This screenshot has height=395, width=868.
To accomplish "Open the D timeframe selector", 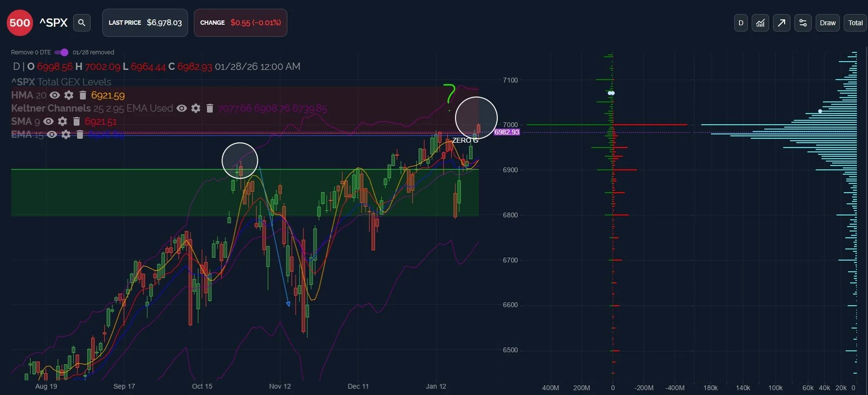I will pos(741,23).
